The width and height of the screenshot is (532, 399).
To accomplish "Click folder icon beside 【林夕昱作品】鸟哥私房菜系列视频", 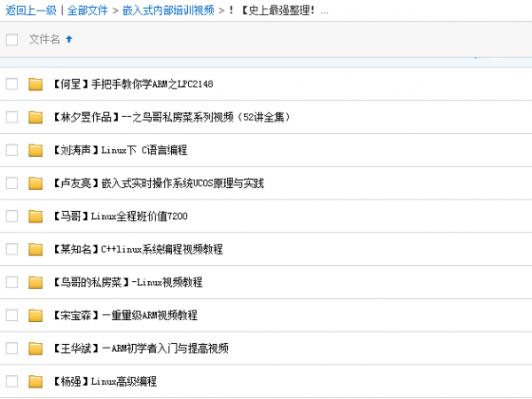I will point(35,117).
